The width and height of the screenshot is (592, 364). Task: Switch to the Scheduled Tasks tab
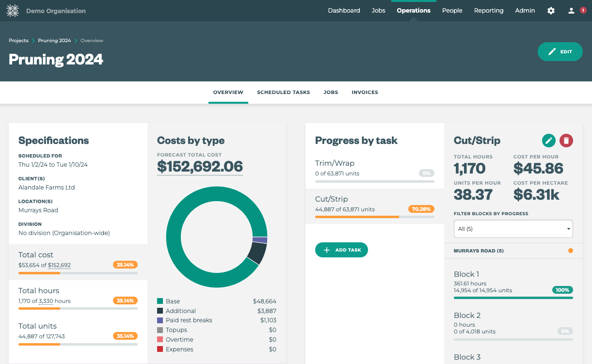(283, 92)
